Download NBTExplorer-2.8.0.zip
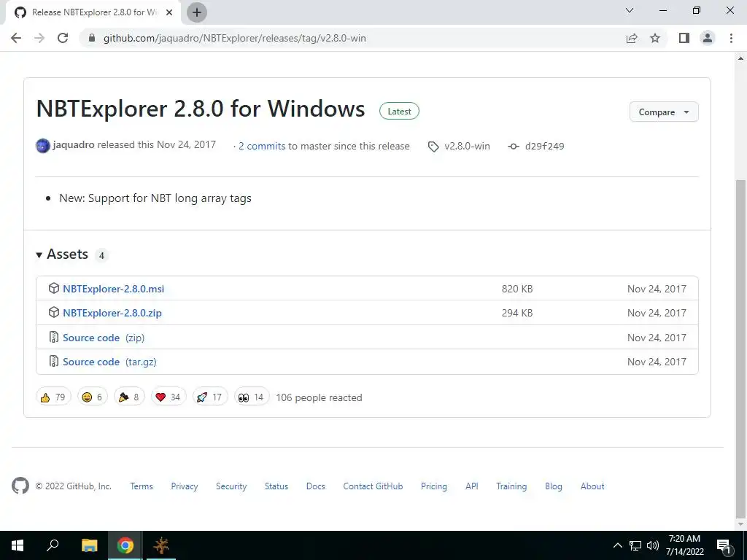The height and width of the screenshot is (560, 747). click(x=112, y=314)
